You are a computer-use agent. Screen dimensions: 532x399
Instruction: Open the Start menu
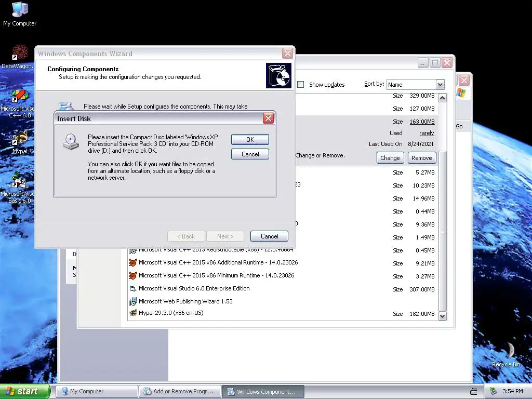25,391
